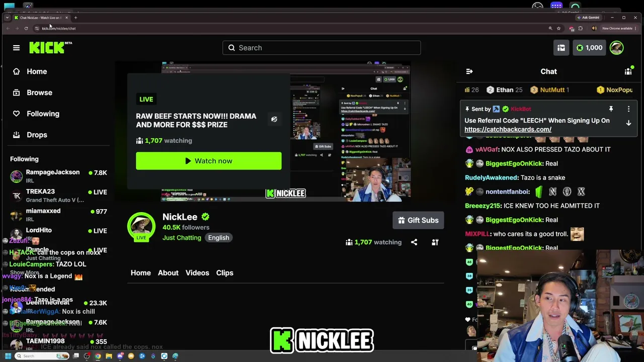
Task: Click the Kick search field
Action: (x=321, y=48)
